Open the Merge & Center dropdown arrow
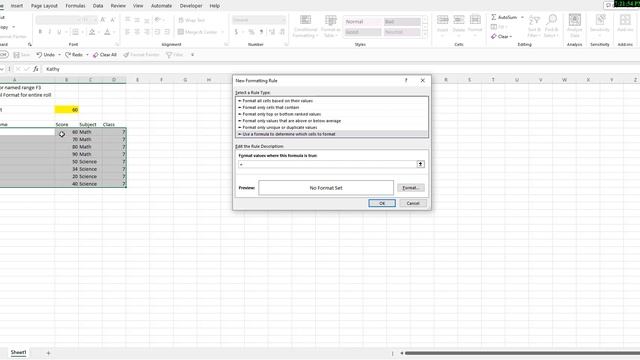The width and height of the screenshot is (640, 360). (222, 32)
